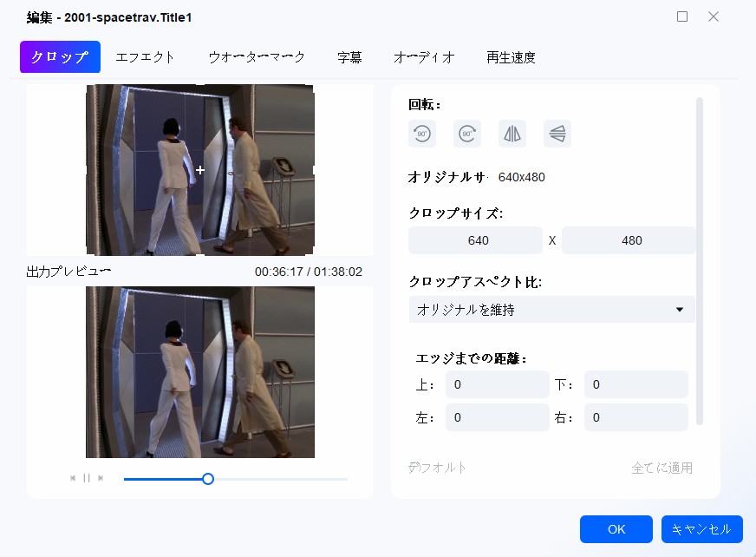Maximize the edit dialog window
This screenshot has height=557, width=756.
(x=682, y=16)
